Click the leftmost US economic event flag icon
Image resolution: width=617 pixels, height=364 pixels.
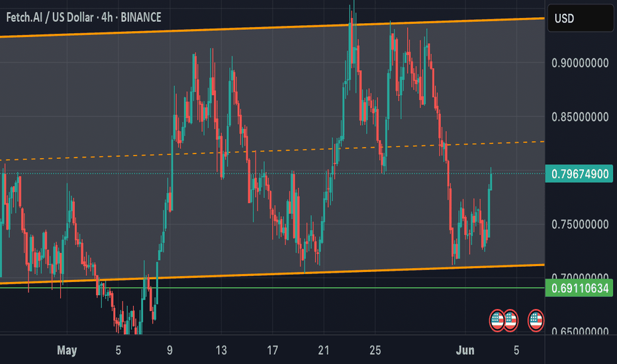click(x=497, y=320)
